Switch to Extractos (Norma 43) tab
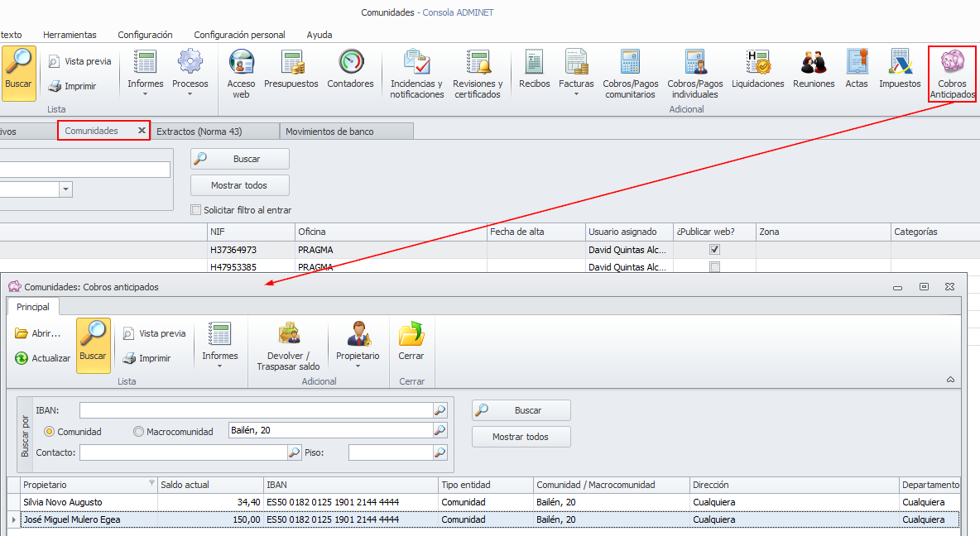The image size is (980, 536). coord(210,131)
